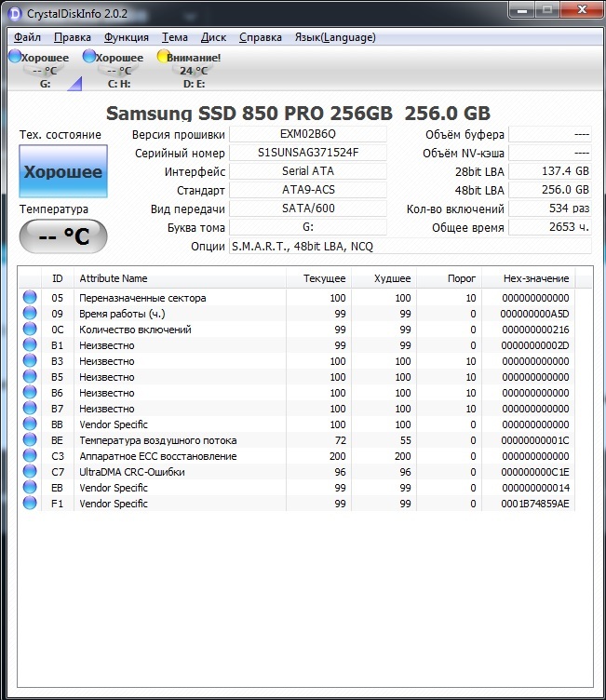The height and width of the screenshot is (700, 606).
Task: Click the ID column header
Action: (x=58, y=278)
